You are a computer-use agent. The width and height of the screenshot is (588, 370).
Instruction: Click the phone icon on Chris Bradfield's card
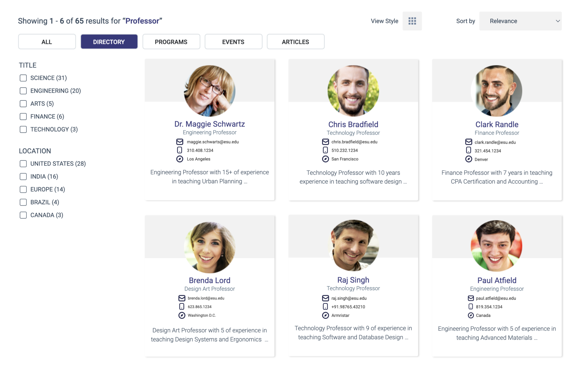[325, 150]
